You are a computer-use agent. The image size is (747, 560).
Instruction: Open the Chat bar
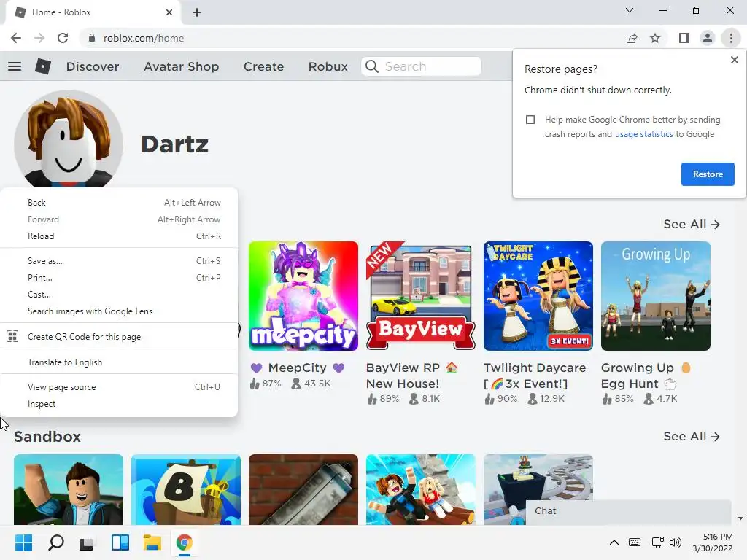coord(628,511)
